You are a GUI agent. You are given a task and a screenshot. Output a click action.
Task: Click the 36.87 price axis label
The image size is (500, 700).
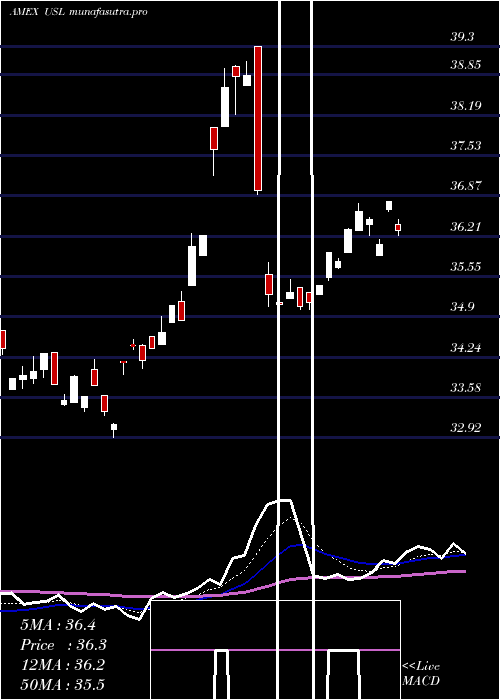click(x=466, y=186)
